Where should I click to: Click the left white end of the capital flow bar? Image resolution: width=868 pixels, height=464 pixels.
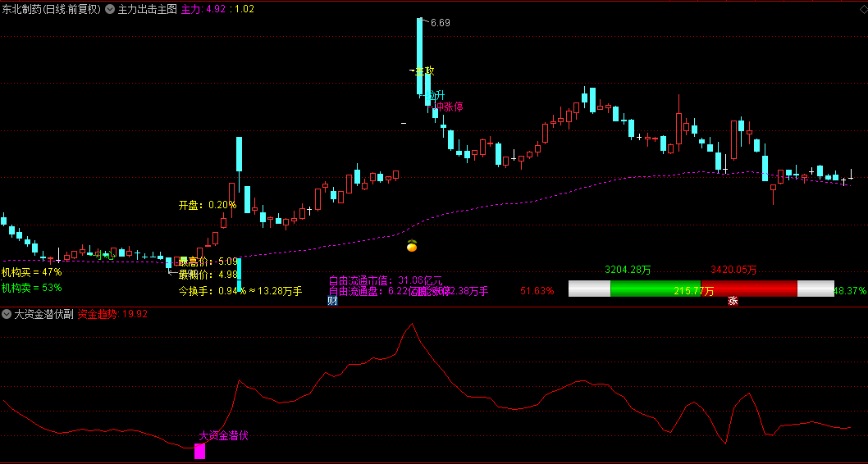pos(590,289)
